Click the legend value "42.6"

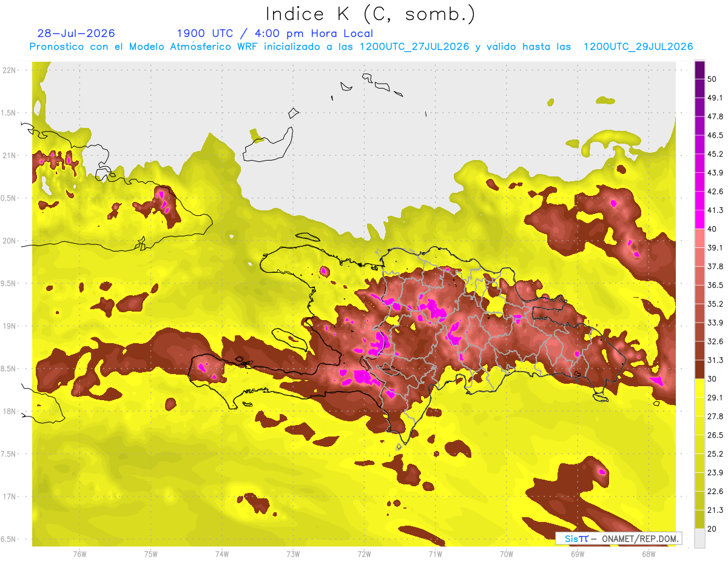tap(715, 192)
